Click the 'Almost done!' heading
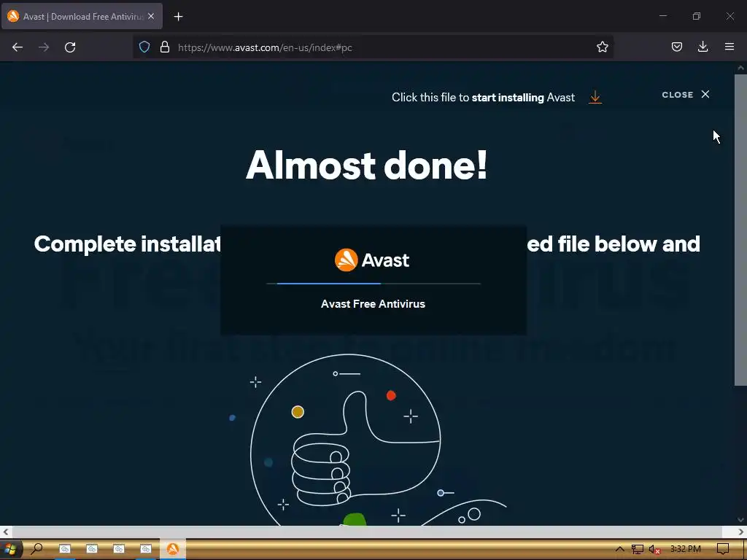The height and width of the screenshot is (560, 747). pos(367,165)
